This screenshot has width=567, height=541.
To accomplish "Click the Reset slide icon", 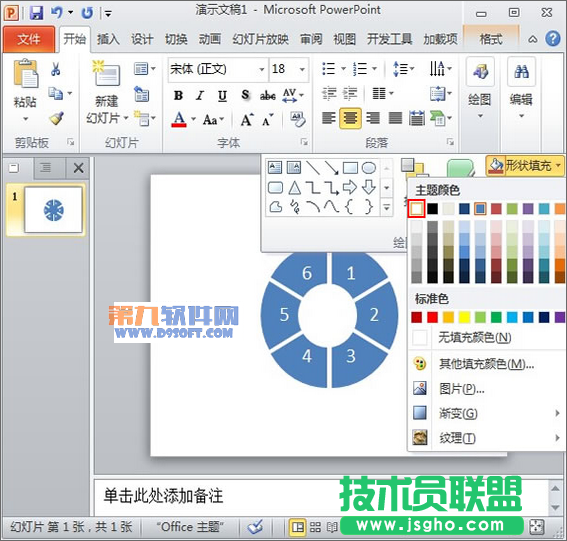I will pyautogui.click(x=142, y=94).
